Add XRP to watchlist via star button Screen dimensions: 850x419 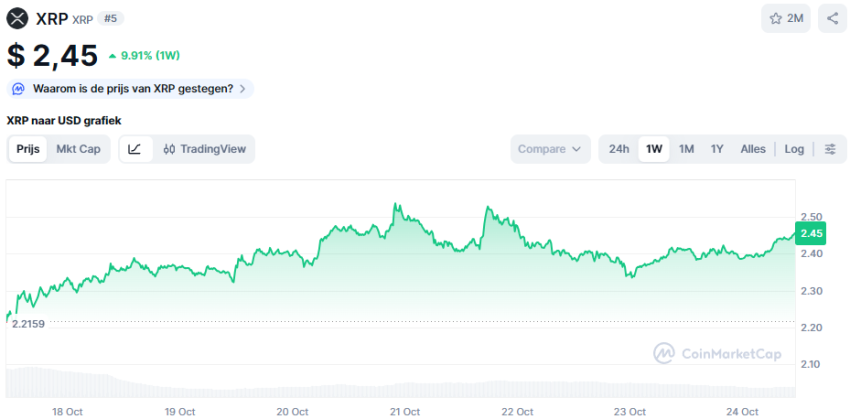(786, 18)
